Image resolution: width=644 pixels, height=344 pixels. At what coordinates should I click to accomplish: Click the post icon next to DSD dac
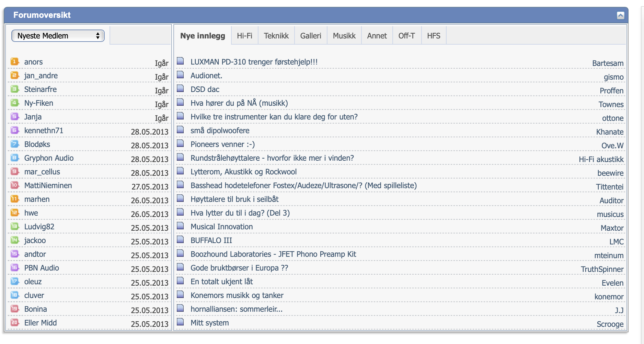click(x=180, y=89)
